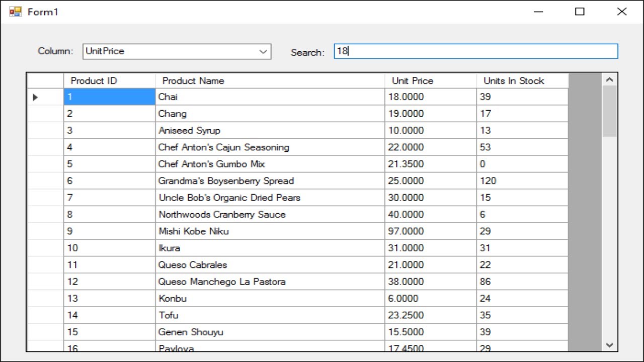This screenshot has width=644, height=362.
Task: Click units in stock 0 cell
Action: tap(522, 164)
